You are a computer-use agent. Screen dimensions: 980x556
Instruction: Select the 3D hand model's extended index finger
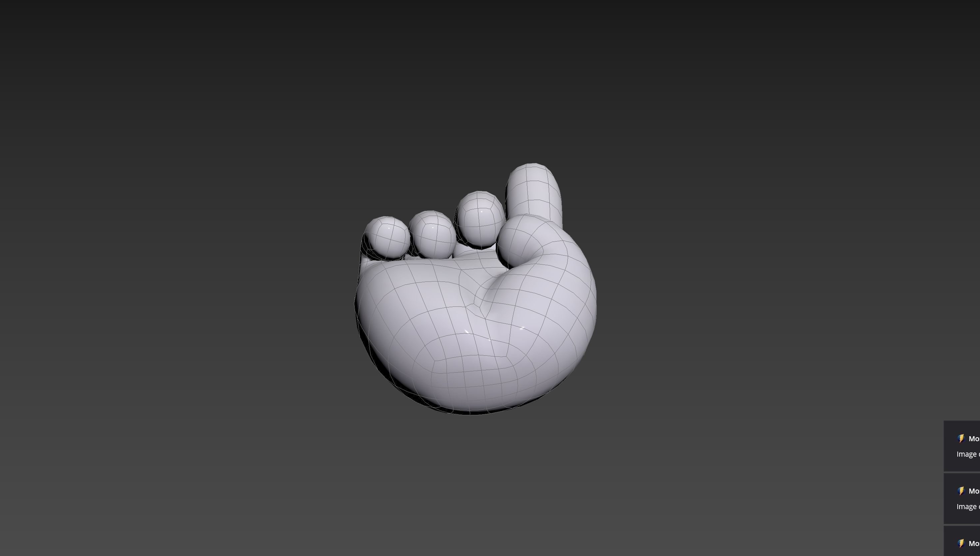tap(534, 193)
